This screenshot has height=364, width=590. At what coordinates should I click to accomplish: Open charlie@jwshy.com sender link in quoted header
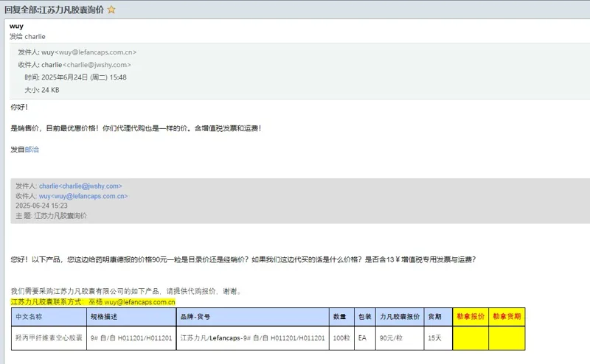pyautogui.click(x=80, y=186)
